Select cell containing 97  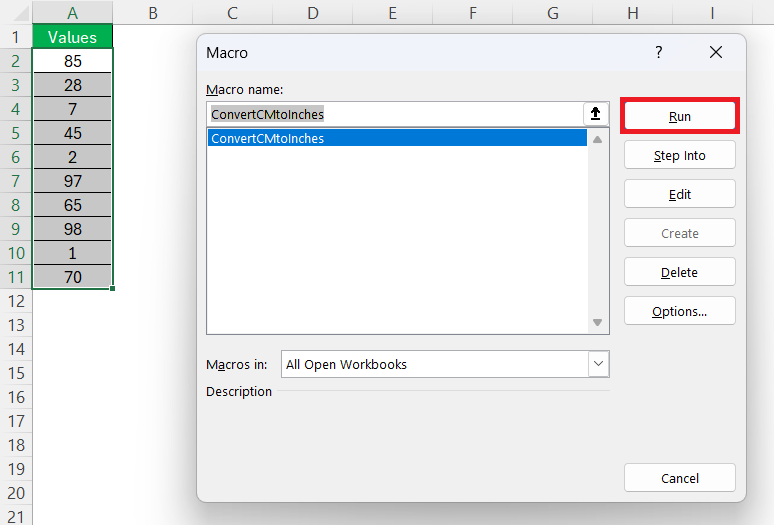coord(73,181)
